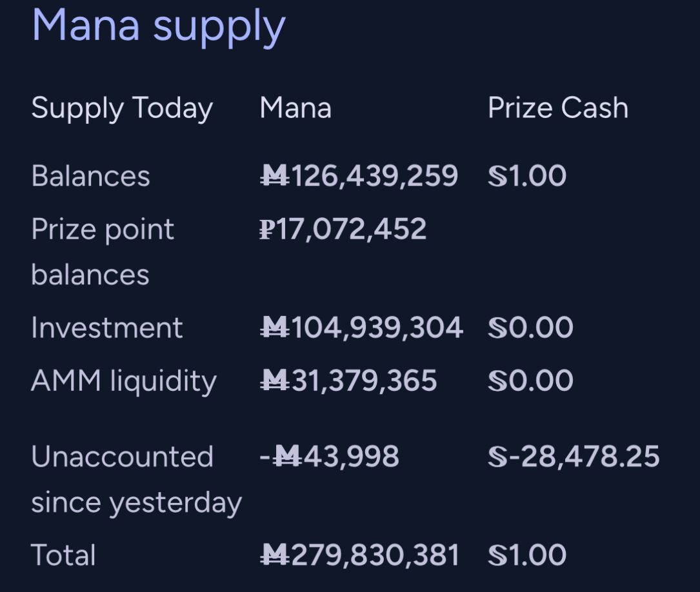Click the Mana supply heading

tap(159, 27)
